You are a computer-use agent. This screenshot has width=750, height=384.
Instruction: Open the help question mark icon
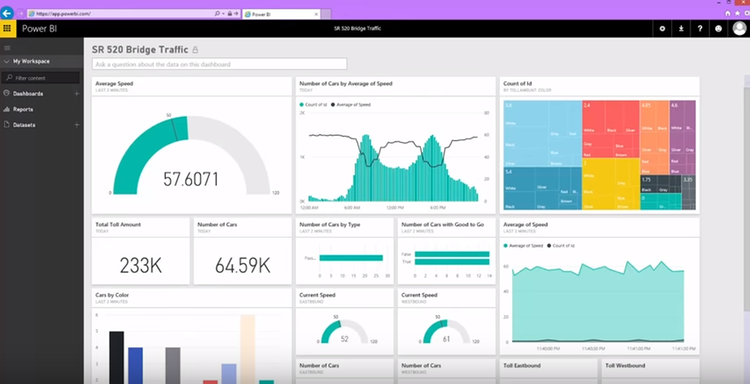pos(700,29)
